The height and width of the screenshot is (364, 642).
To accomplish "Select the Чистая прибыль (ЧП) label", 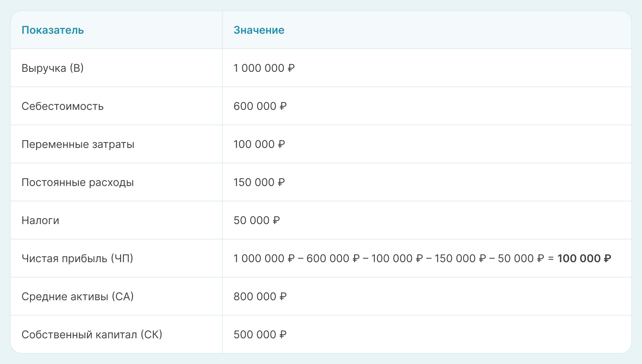I will pyautogui.click(x=77, y=258).
